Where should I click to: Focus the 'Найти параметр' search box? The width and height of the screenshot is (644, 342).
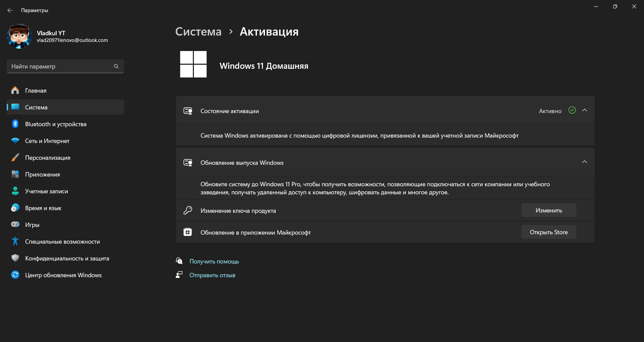coord(65,66)
